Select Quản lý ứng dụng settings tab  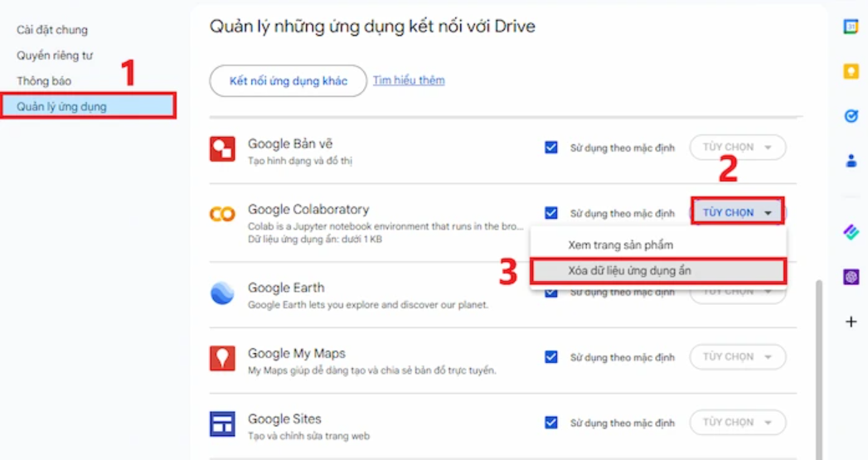(x=89, y=106)
